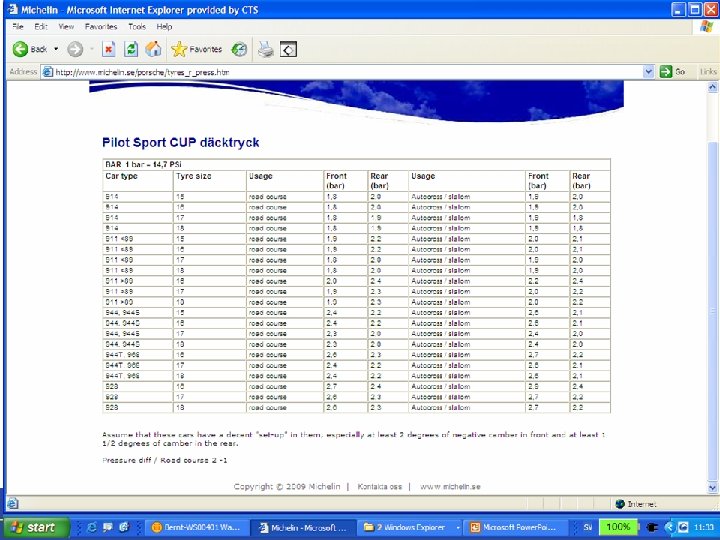Viewport: 720px width, 540px height.
Task: Click the status bar page icon
Action: coord(13,504)
